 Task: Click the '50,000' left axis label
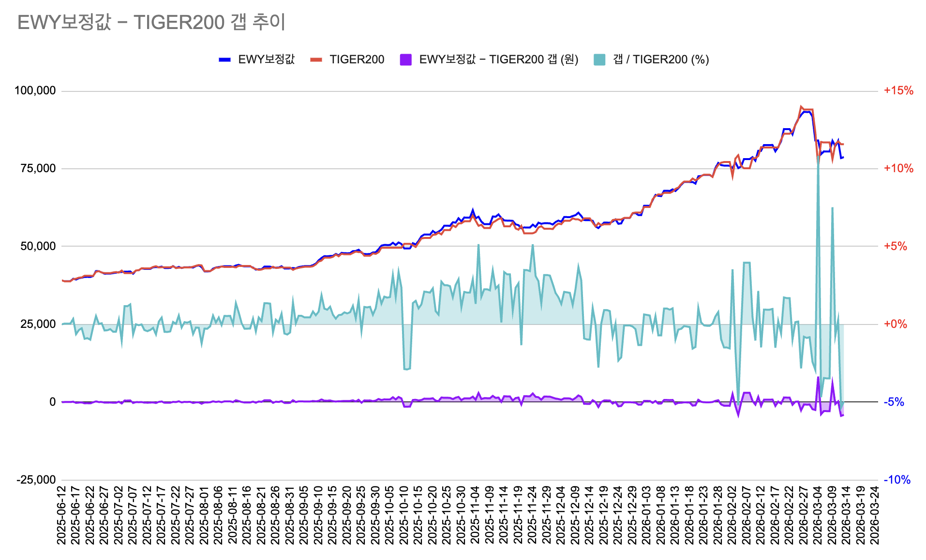(x=38, y=246)
